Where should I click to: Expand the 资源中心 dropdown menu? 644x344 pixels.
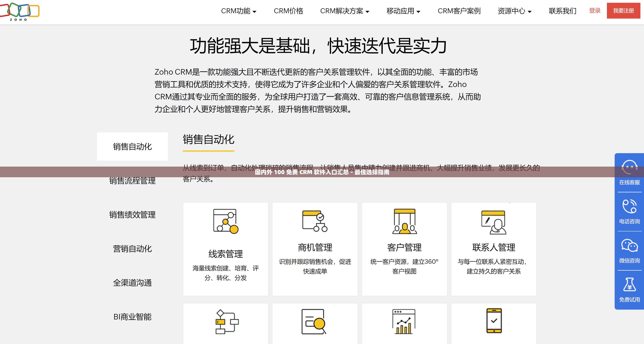(x=515, y=11)
